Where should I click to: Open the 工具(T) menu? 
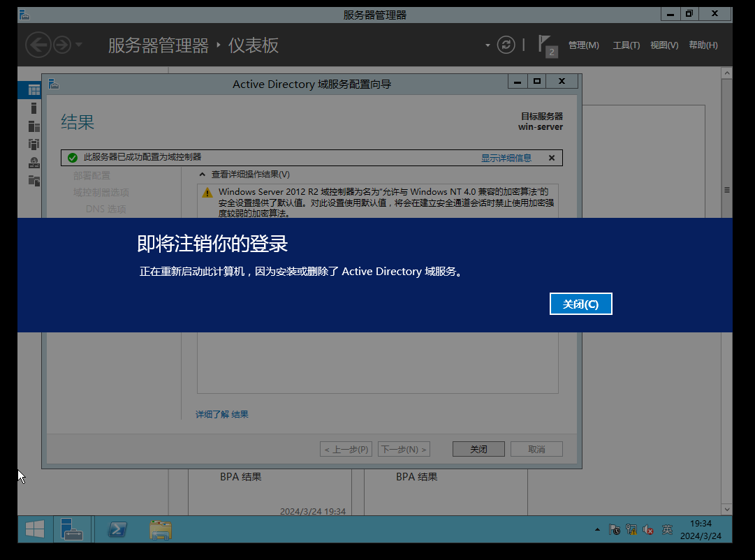tap(626, 45)
